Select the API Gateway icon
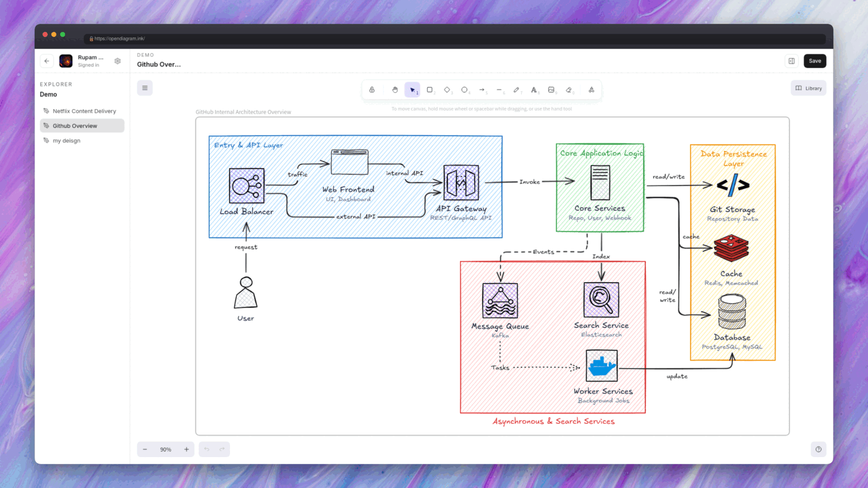868x488 pixels. click(461, 183)
